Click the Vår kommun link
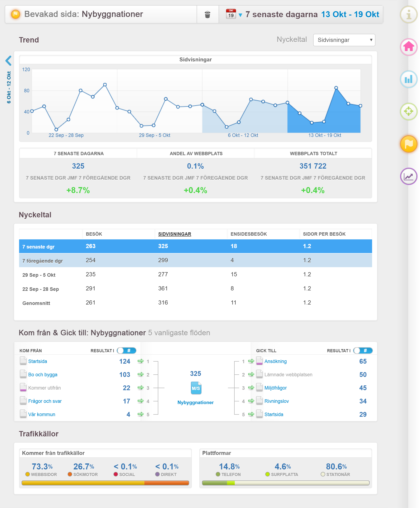The height and width of the screenshot is (508, 420). click(42, 414)
